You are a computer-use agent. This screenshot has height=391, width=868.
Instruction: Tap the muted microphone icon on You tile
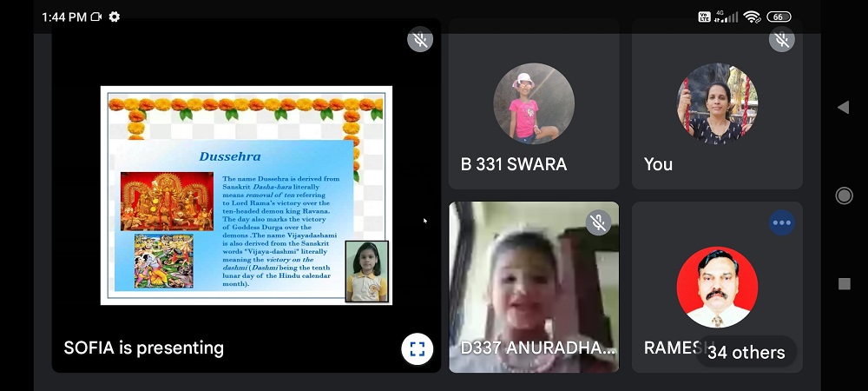pyautogui.click(x=781, y=40)
